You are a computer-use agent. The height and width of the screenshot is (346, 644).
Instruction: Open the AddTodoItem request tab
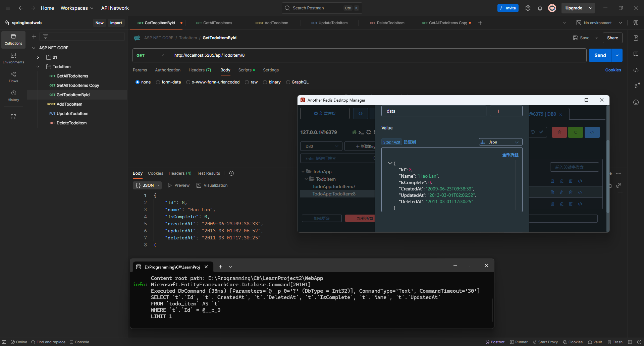272,23
